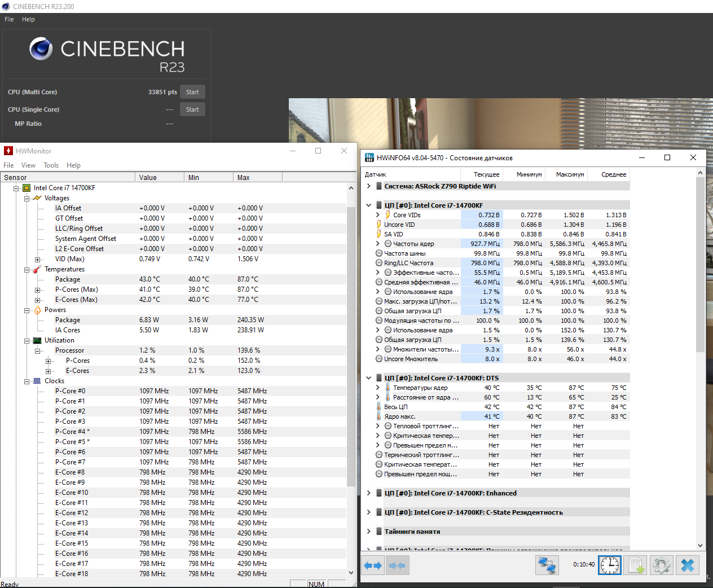Image resolution: width=713 pixels, height=588 pixels.
Task: Click the Utilization chip icon in HWMonitor
Action: [37, 340]
